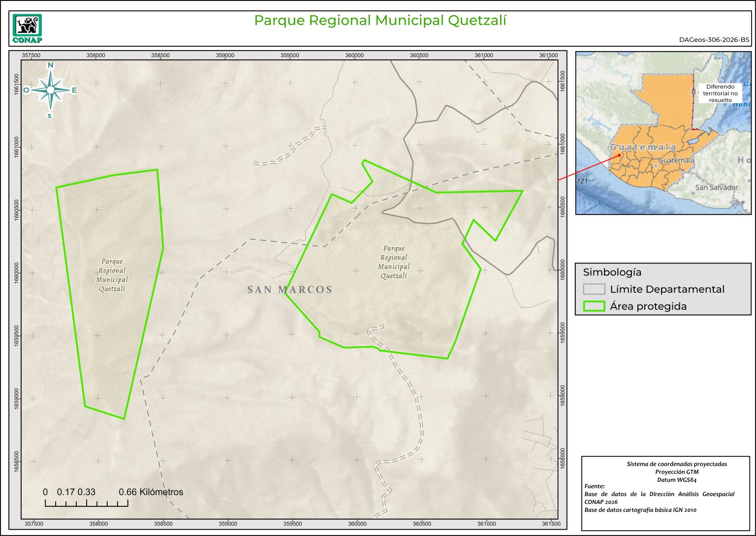Click the park label inside the western polygon

pos(112,275)
